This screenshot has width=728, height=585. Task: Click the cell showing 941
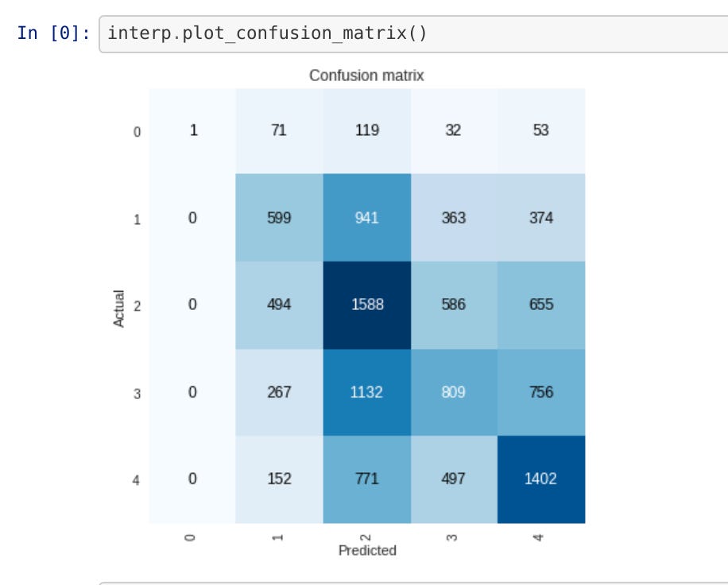point(367,218)
